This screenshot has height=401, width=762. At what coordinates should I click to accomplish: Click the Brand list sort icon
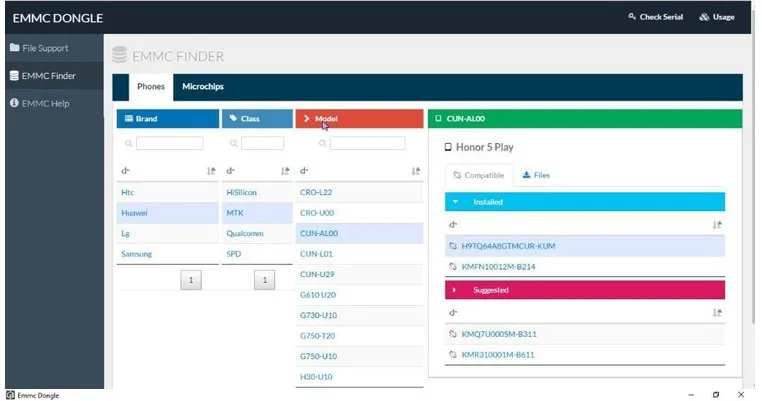point(211,171)
